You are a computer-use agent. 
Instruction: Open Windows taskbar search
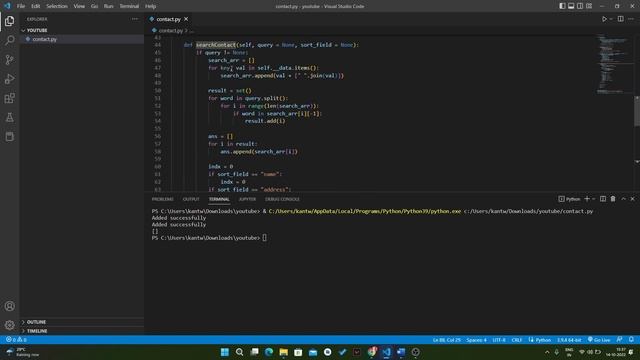(240, 352)
